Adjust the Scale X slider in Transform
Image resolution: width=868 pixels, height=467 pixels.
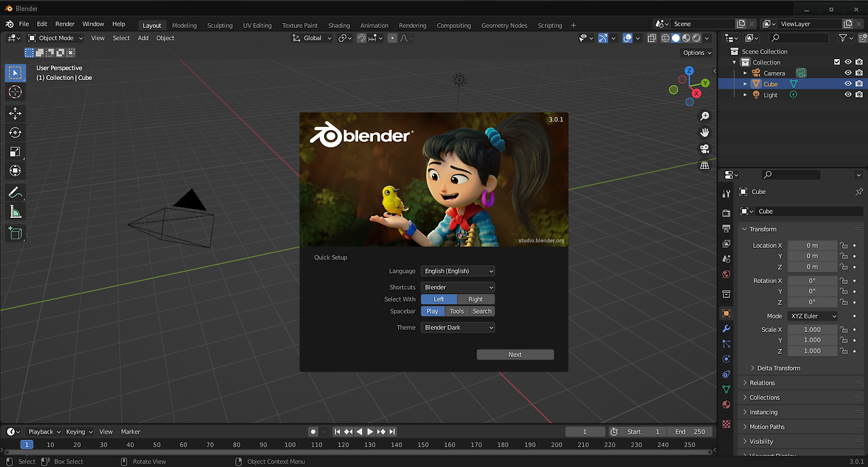pos(812,329)
